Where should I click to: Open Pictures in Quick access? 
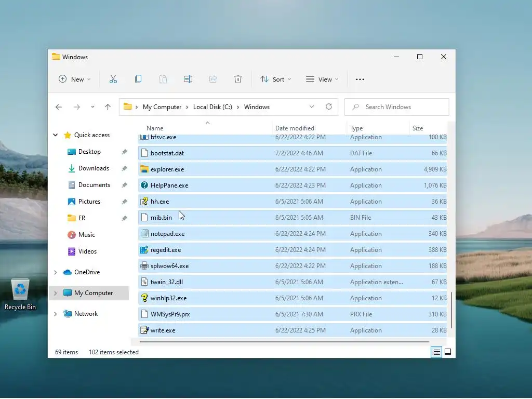pos(89,202)
